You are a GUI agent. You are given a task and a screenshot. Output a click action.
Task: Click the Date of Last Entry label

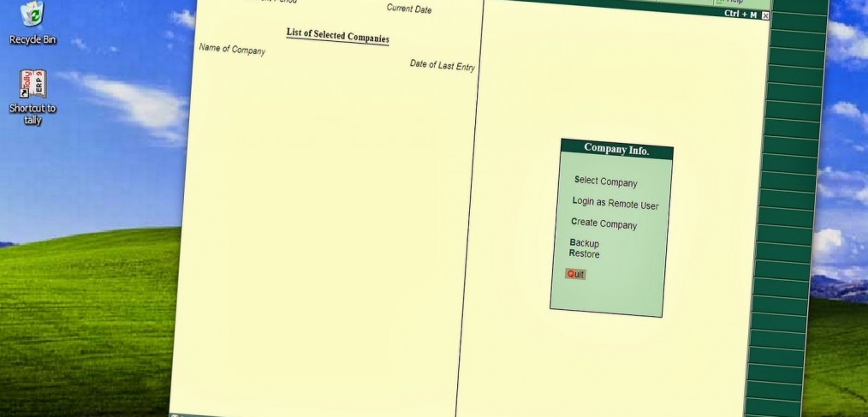pyautogui.click(x=442, y=65)
